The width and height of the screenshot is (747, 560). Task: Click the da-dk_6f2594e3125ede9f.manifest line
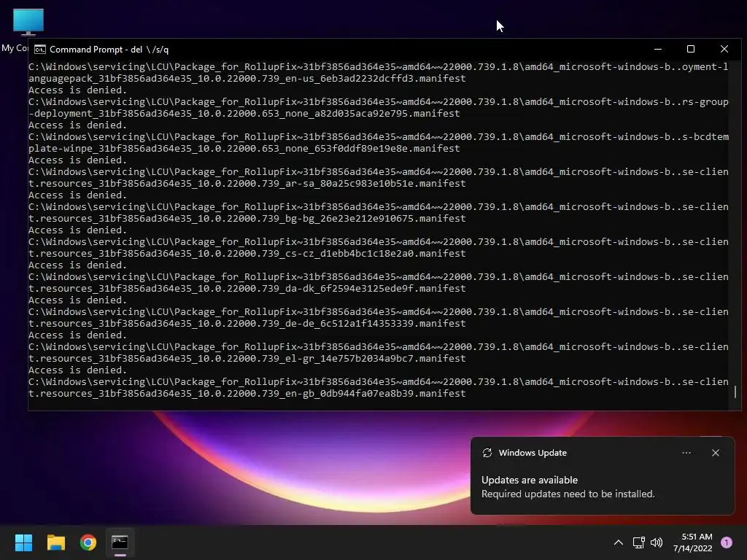tap(247, 288)
